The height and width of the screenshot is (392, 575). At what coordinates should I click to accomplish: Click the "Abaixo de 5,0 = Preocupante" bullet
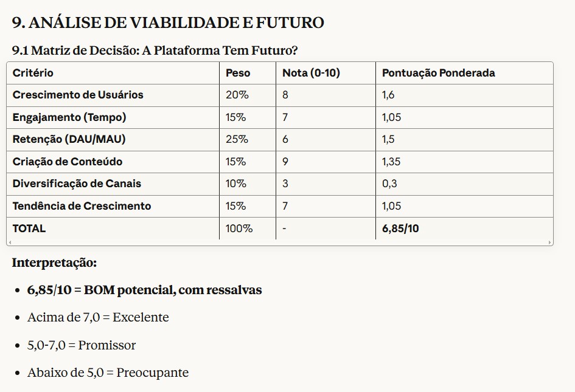pos(108,373)
